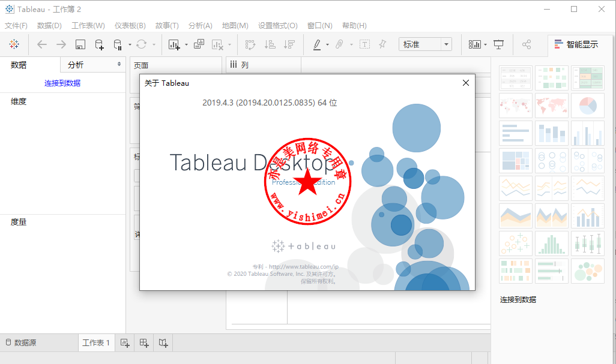Pick symbol map thumbnail in Show Me
The image size is (616, 364).
(515, 106)
